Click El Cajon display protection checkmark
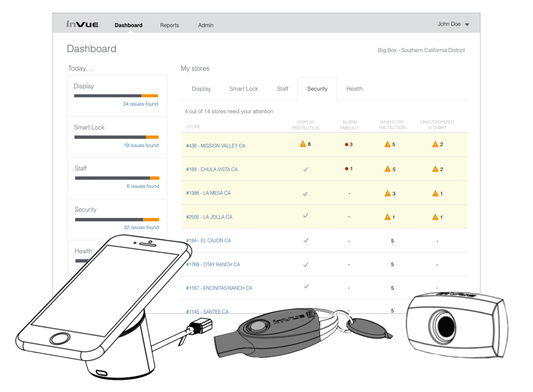The width and height of the screenshot is (533, 392). [x=306, y=240]
